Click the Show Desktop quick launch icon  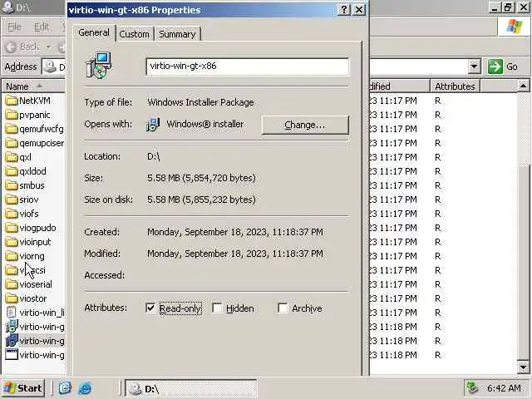[x=65, y=388]
